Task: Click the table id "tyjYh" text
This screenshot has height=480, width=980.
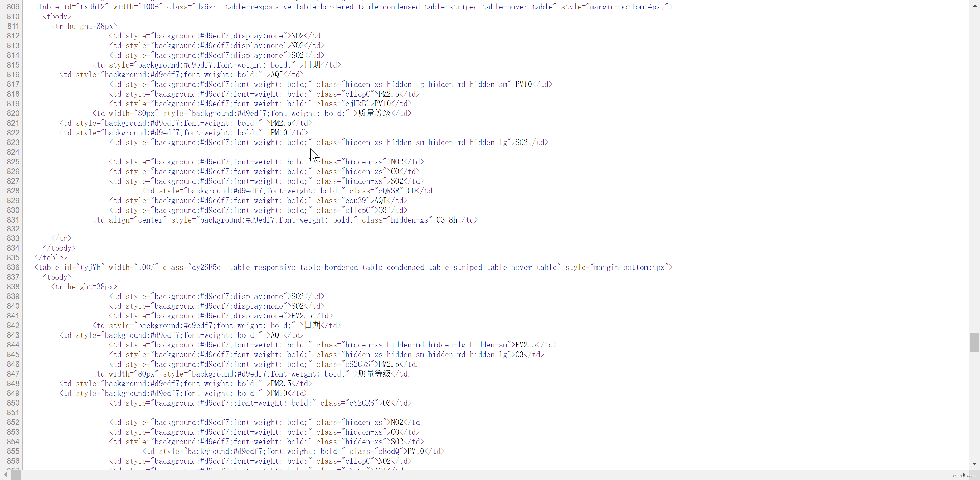Action: (x=90, y=268)
